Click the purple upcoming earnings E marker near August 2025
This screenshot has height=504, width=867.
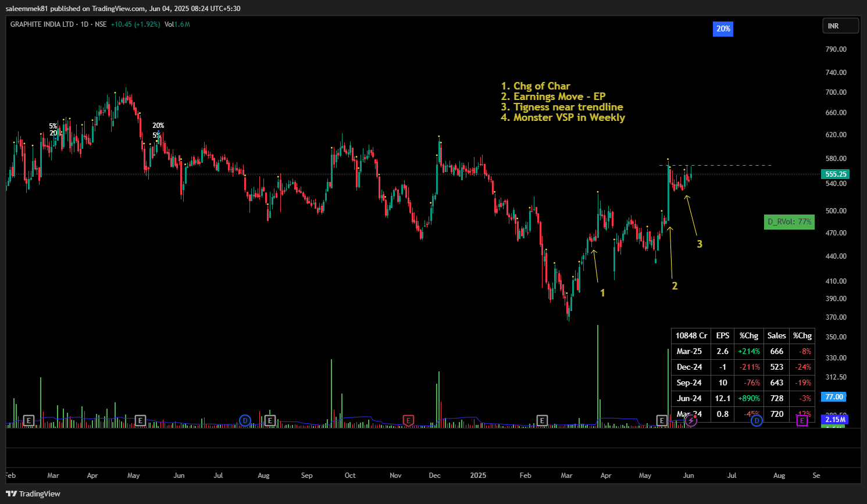point(802,420)
